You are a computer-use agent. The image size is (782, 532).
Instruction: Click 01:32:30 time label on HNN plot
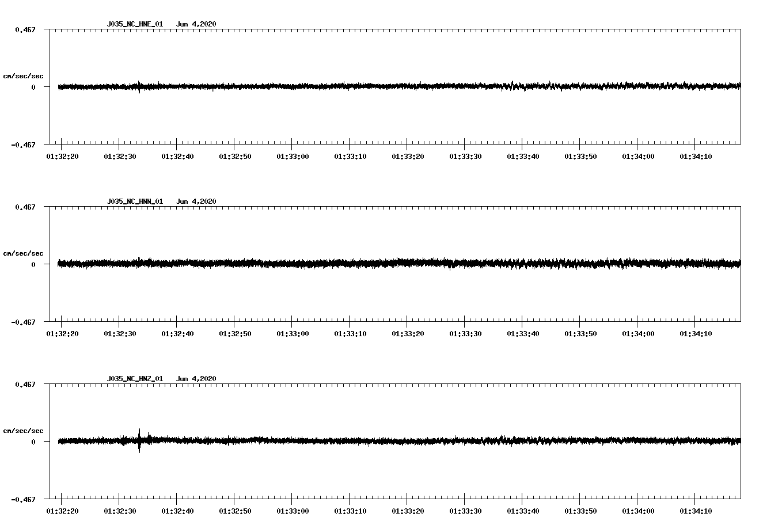[120, 334]
